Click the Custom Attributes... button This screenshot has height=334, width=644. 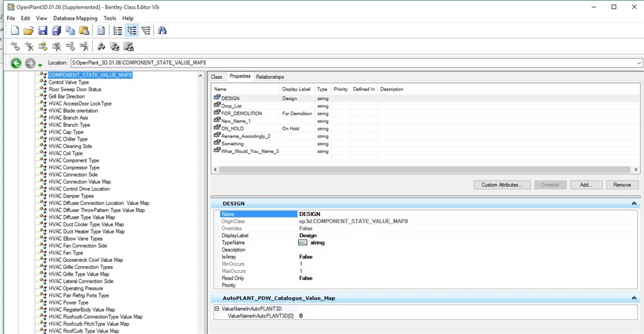point(502,185)
